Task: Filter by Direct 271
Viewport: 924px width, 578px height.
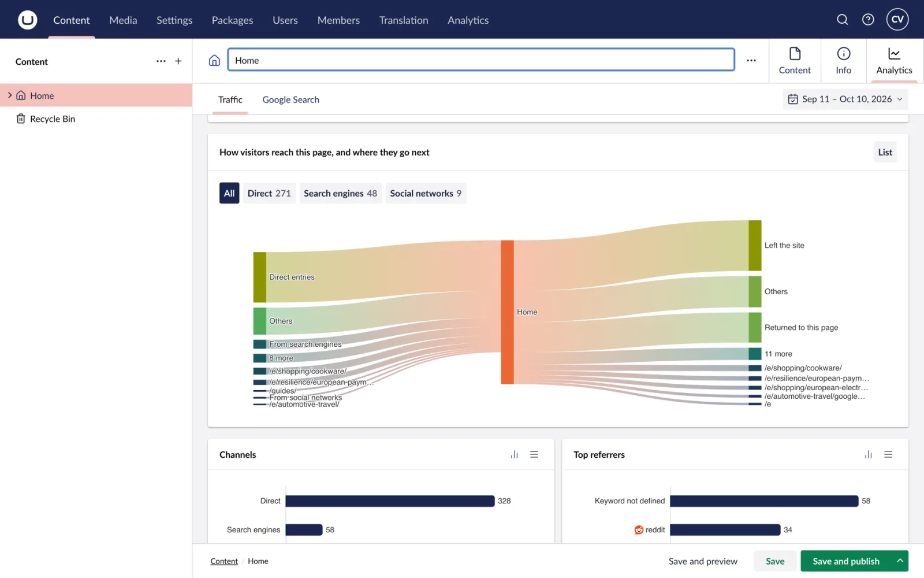Action: 269,193
